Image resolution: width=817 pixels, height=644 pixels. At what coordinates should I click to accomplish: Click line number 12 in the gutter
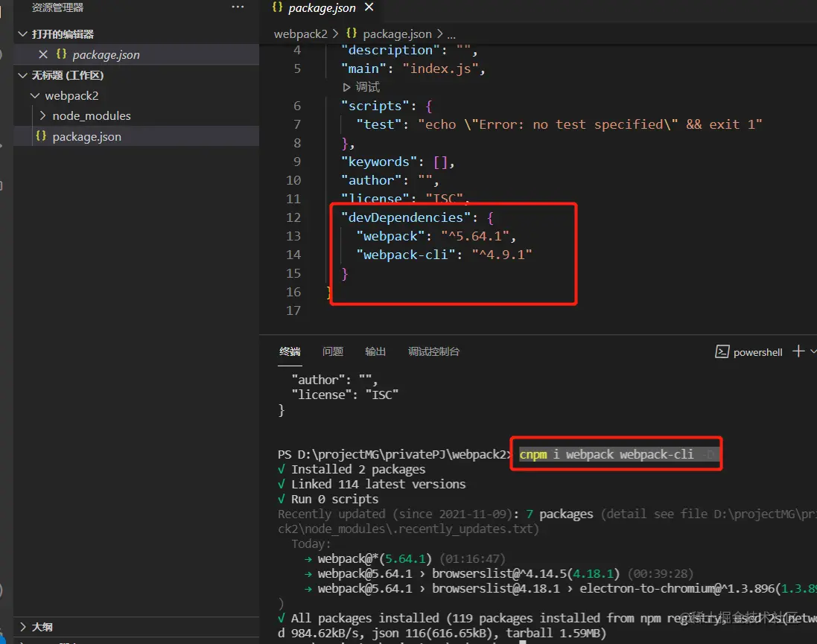(x=293, y=217)
